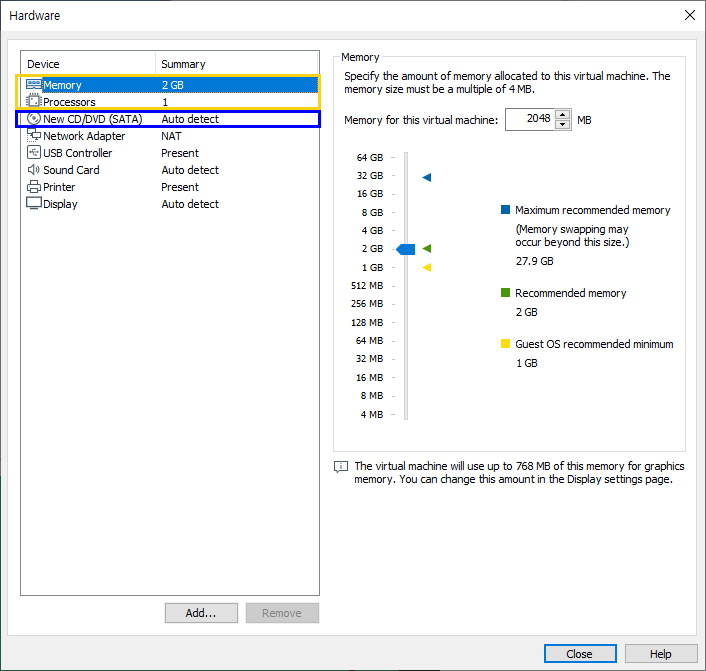Click the 256 MB scale label
706x671 pixels.
pos(367,304)
